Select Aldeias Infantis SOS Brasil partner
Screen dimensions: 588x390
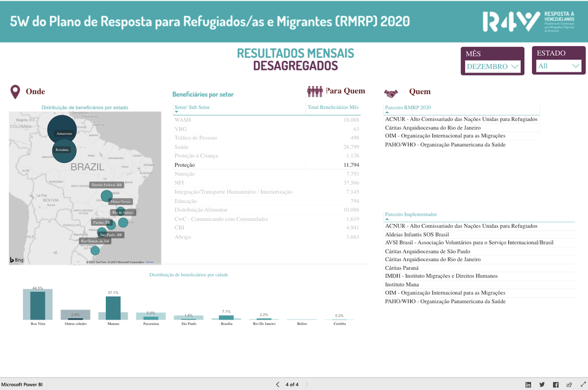point(479,235)
